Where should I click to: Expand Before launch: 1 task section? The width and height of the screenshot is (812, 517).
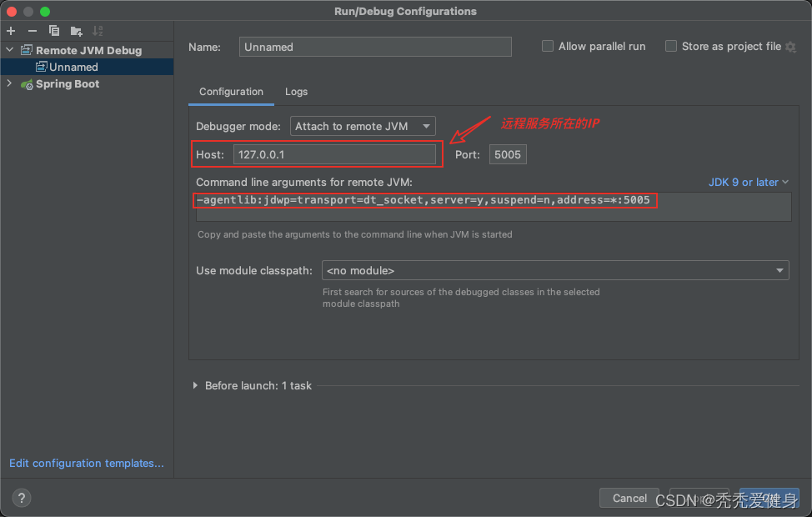(195, 385)
